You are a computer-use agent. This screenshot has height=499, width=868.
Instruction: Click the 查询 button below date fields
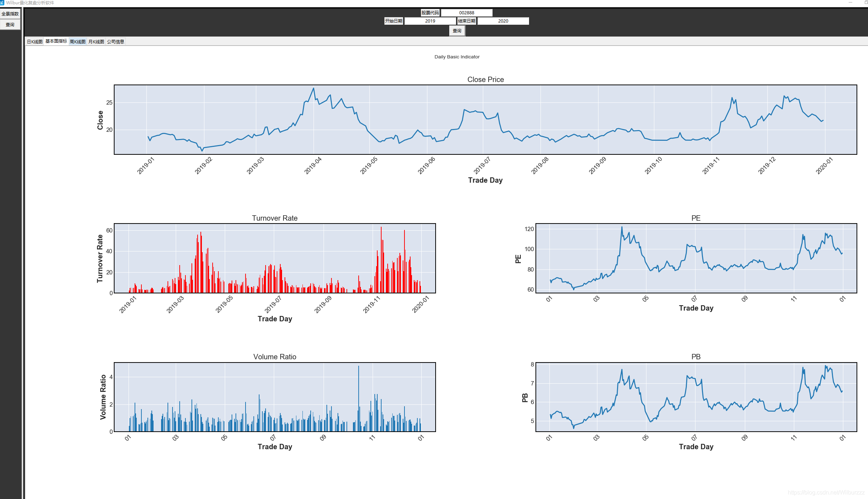pyautogui.click(x=457, y=31)
